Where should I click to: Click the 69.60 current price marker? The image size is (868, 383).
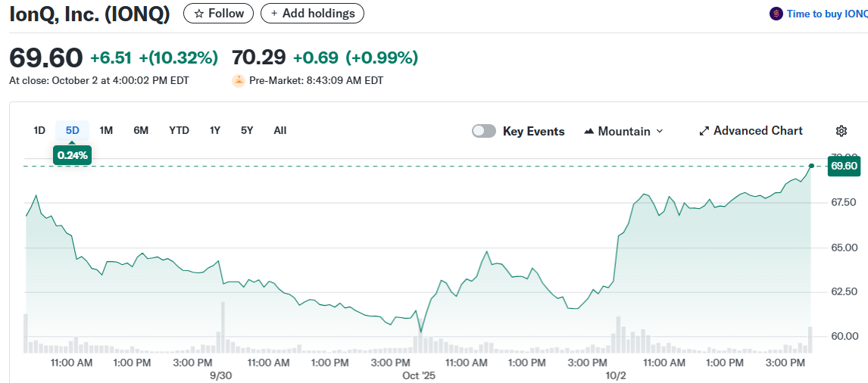pos(844,166)
